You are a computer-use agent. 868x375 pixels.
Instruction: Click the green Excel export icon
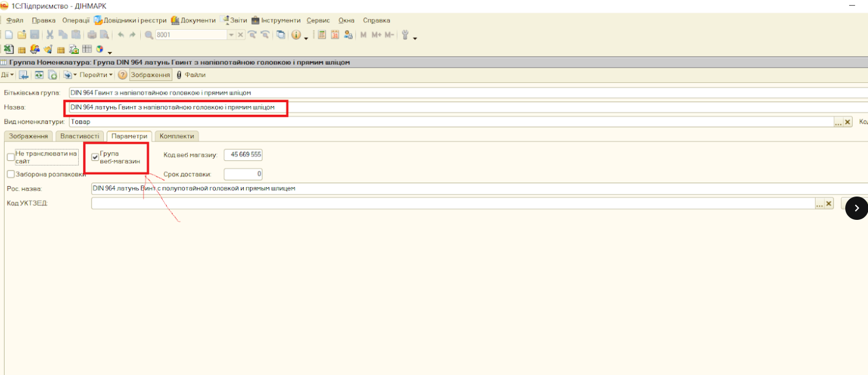coord(9,49)
